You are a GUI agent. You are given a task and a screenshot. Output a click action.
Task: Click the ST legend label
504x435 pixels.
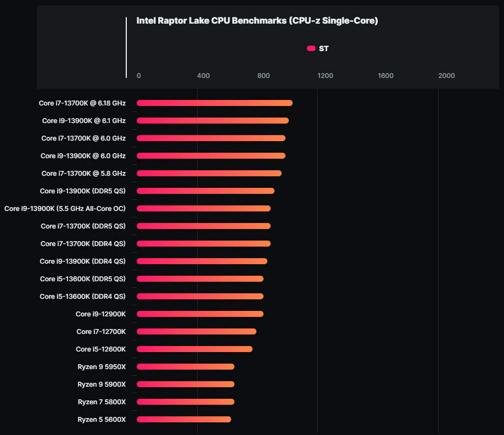pyautogui.click(x=324, y=48)
